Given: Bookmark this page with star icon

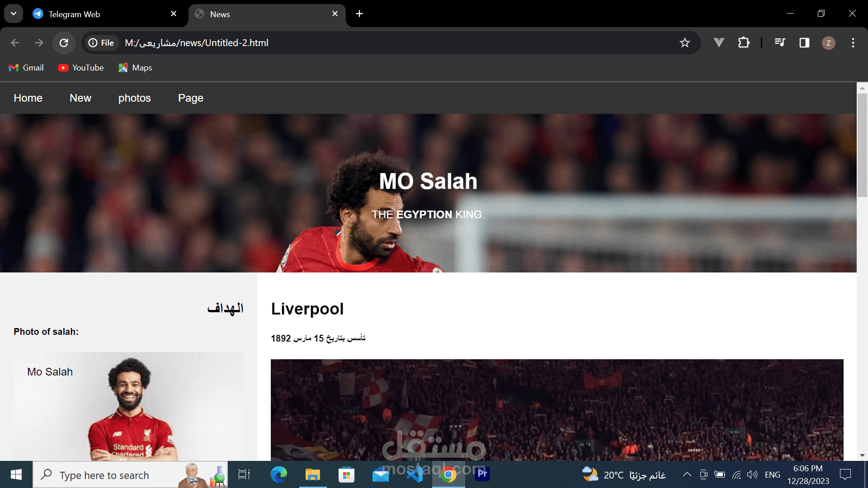Looking at the screenshot, I should [685, 43].
